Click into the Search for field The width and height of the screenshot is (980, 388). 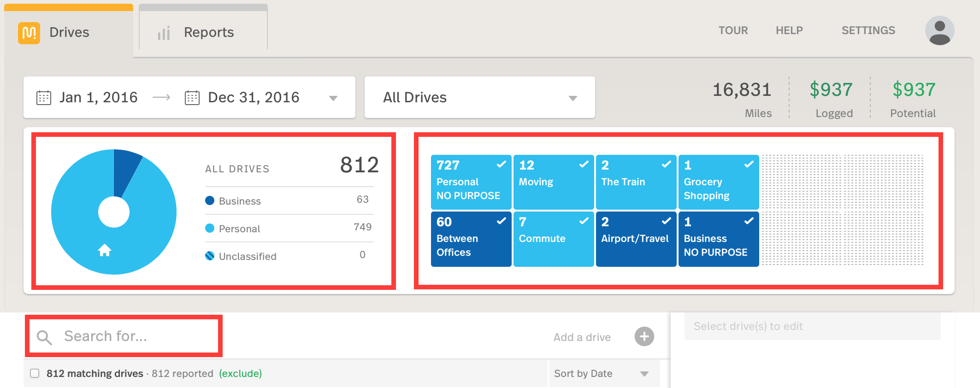[x=124, y=336]
